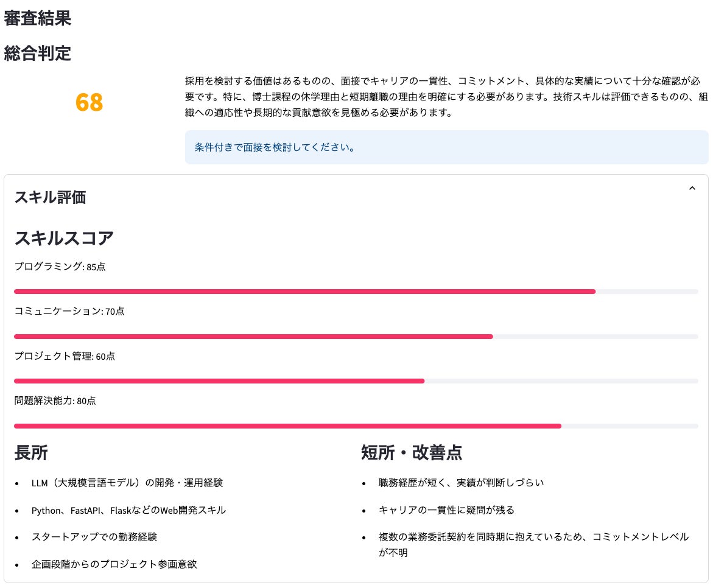Click the LLM開発・運用経験 strength item

point(127,483)
